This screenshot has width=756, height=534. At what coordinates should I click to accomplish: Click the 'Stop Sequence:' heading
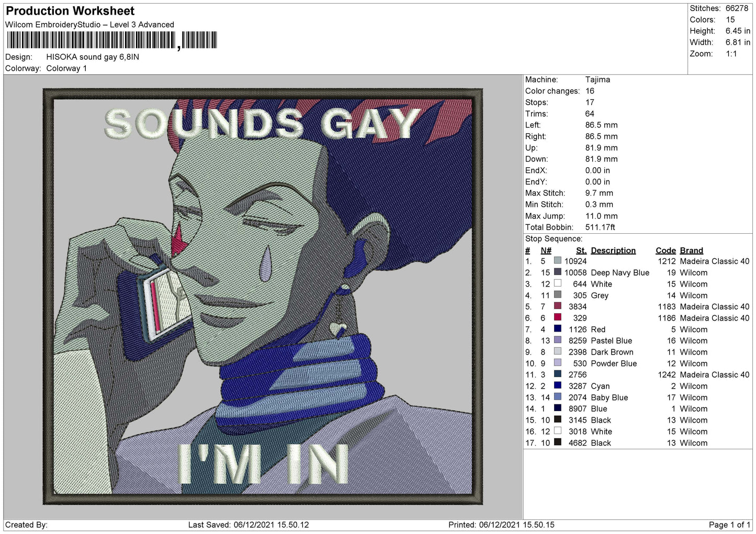(x=554, y=239)
